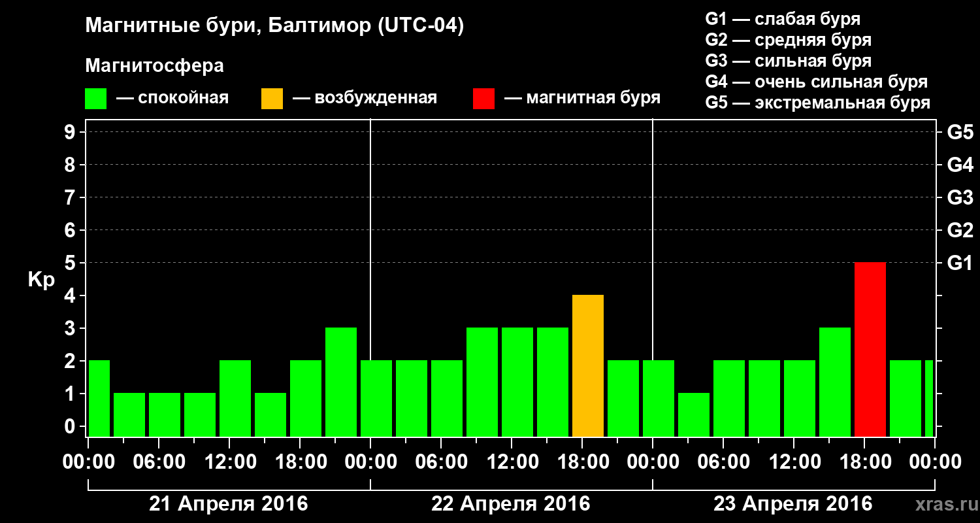Select the "G1 — слабая буря" legend line
This screenshot has width=980, height=523.
point(783,19)
